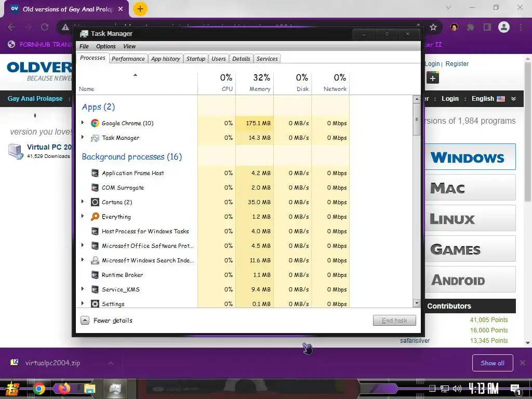Click the Everything search process icon

[x=95, y=217]
